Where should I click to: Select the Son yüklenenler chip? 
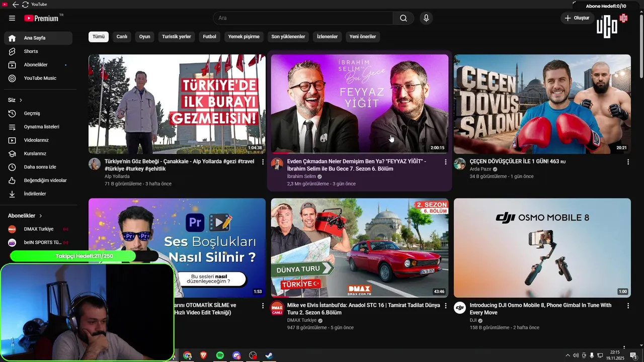pos(288,37)
